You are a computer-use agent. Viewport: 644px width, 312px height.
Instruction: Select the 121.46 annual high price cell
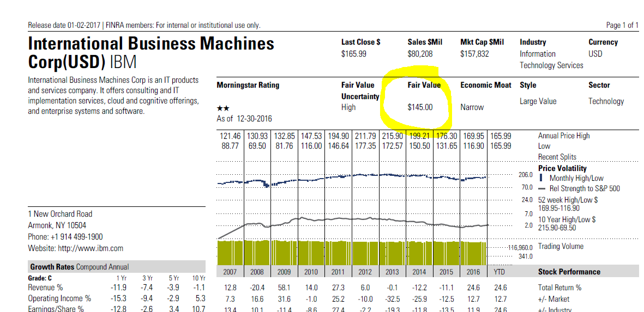[231, 136]
